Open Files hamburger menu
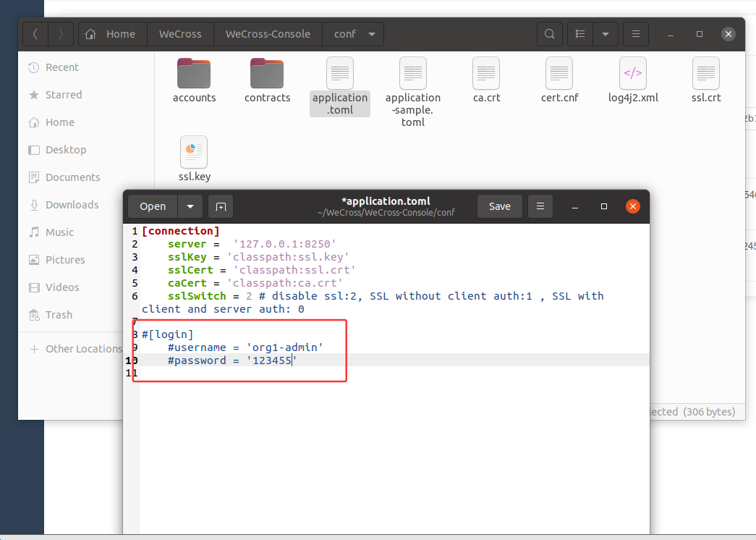This screenshot has width=756, height=540. (636, 34)
